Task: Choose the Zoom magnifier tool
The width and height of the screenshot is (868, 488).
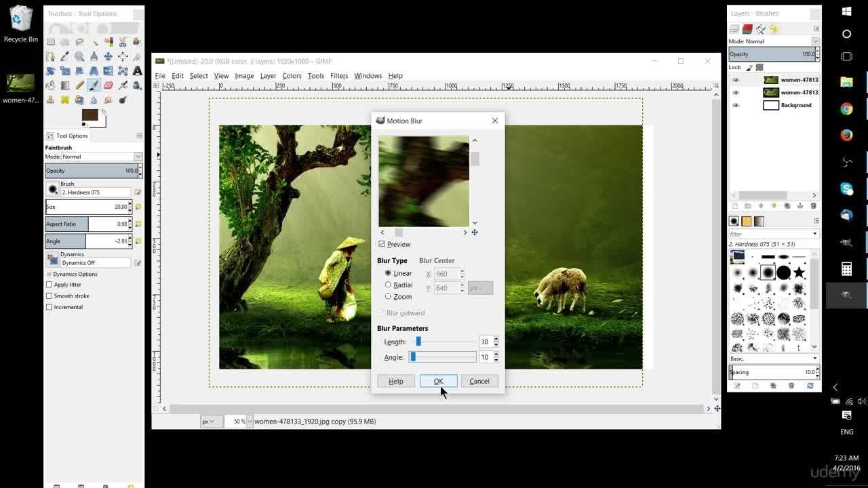Action: 79,56
